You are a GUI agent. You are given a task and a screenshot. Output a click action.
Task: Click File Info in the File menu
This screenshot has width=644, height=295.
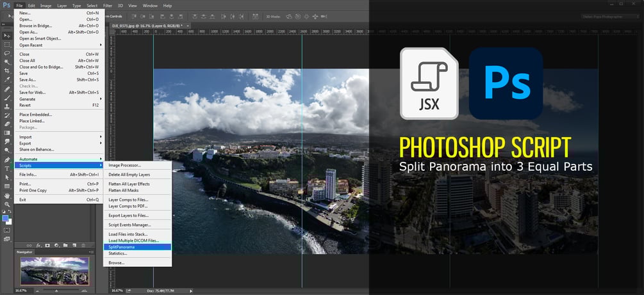coord(59,175)
